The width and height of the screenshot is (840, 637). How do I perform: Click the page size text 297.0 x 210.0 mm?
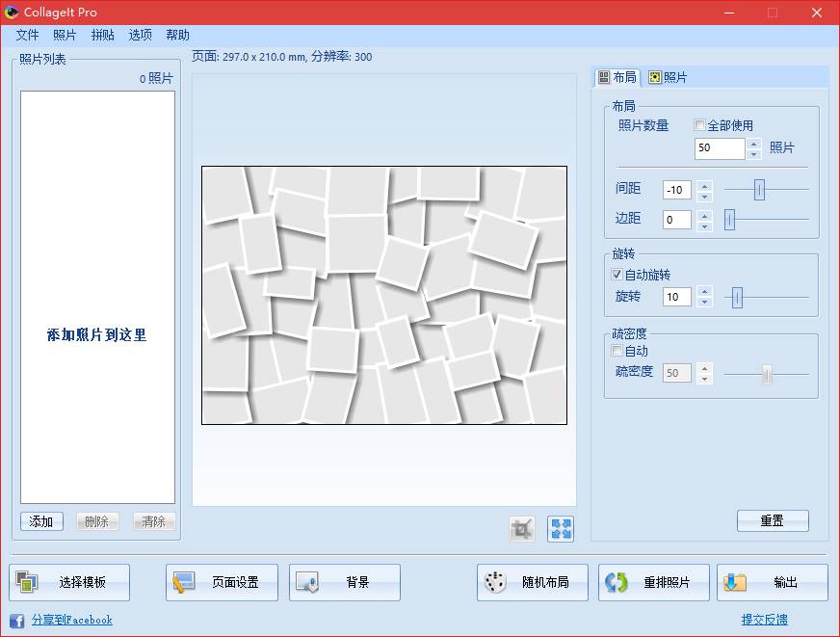coord(264,57)
